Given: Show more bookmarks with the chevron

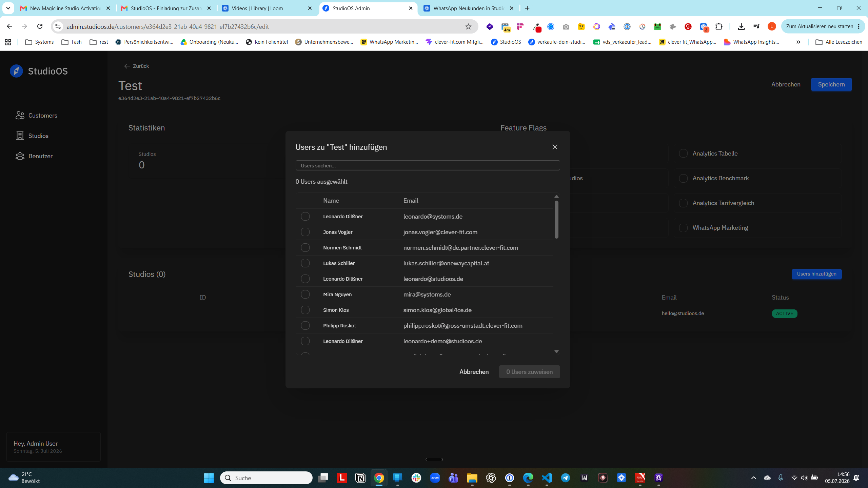Looking at the screenshot, I should point(798,42).
